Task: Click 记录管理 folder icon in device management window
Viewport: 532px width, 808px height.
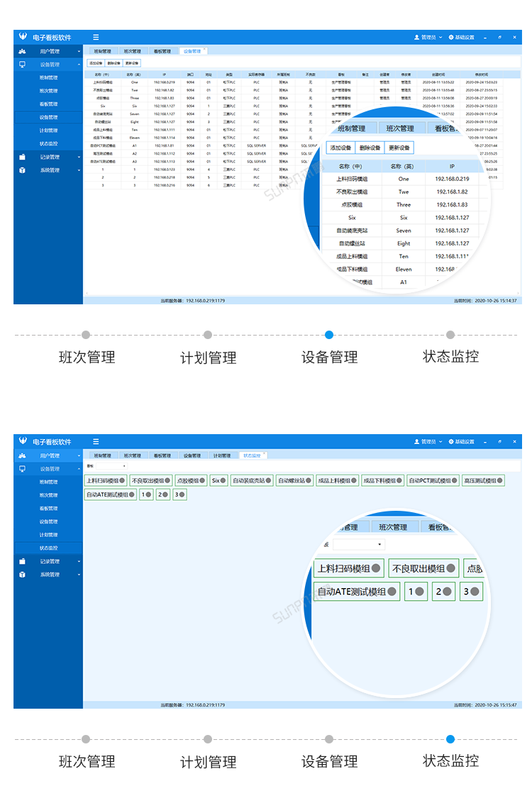Action: [22, 157]
